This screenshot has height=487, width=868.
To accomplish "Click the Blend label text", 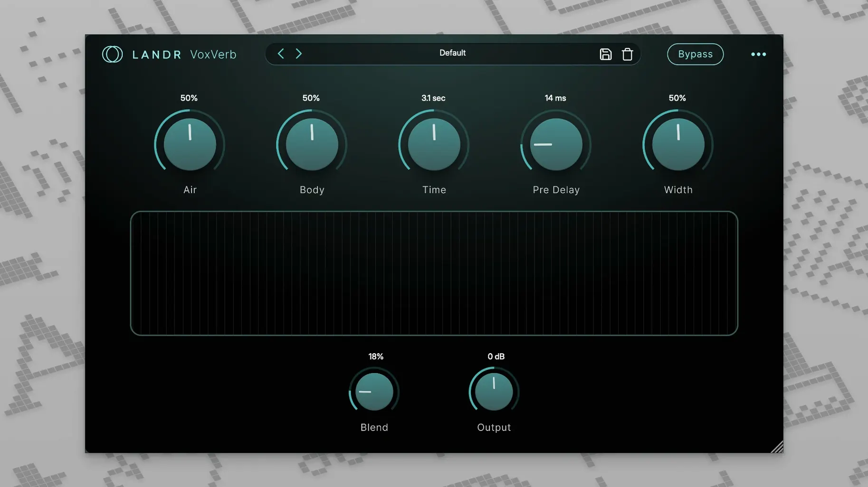I will point(374,428).
